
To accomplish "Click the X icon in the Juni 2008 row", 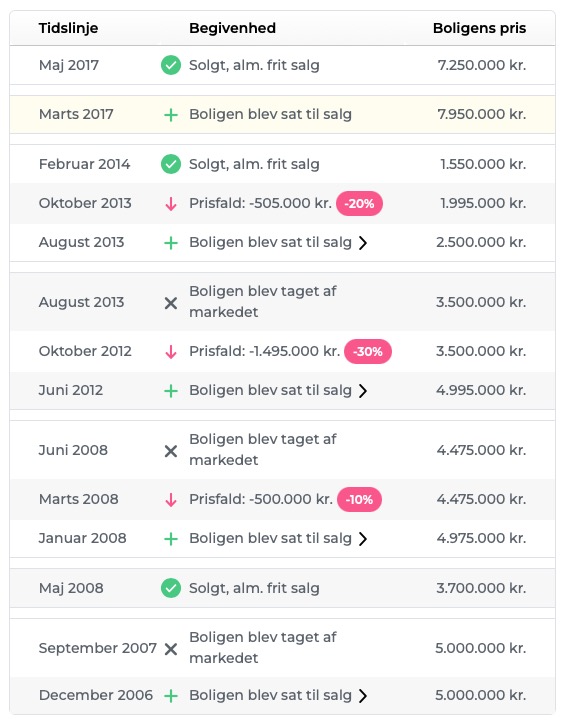I will click(171, 451).
